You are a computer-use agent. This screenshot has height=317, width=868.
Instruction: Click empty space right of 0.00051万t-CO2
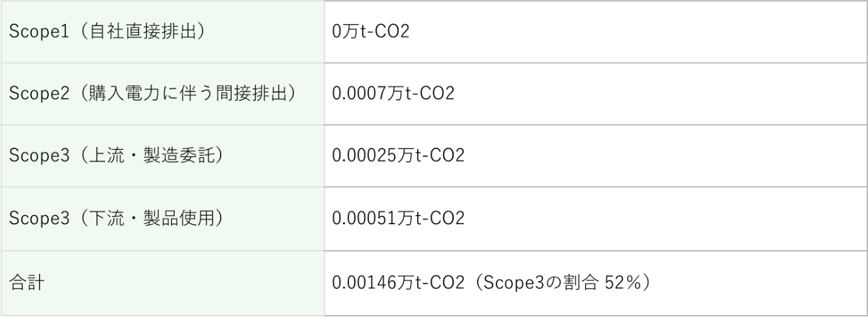[653, 218]
